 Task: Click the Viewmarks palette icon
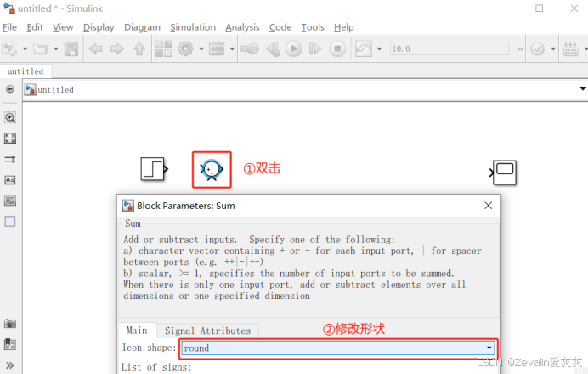click(x=10, y=344)
